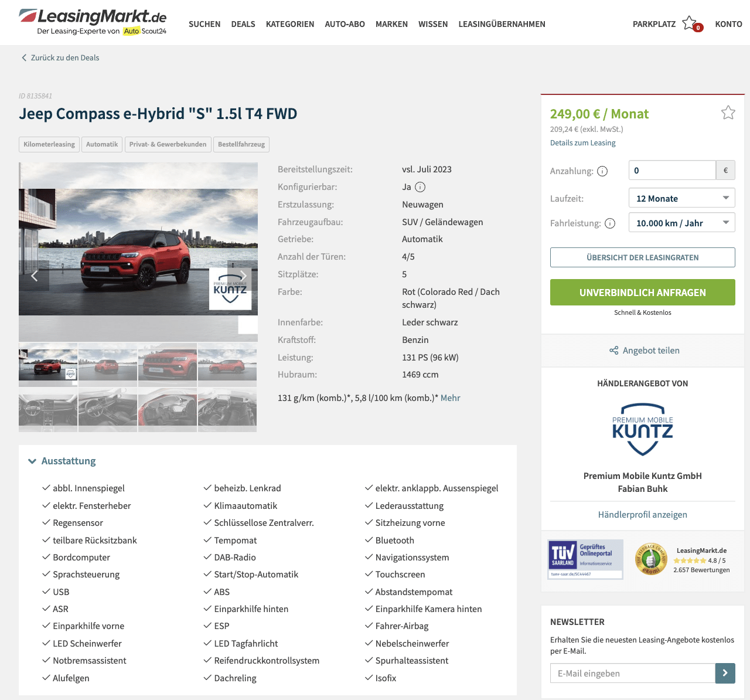Open the KATEGORIEN menu

click(x=290, y=24)
